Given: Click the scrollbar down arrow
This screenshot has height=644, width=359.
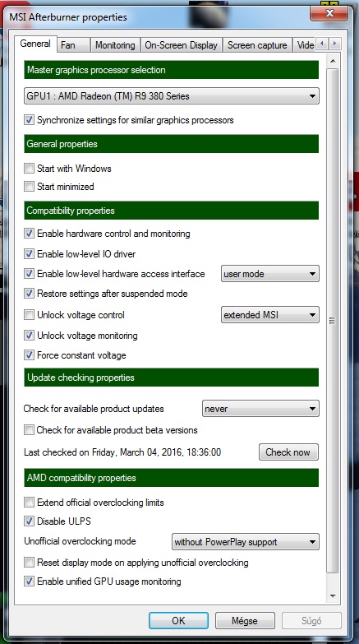Looking at the screenshot, I should 333,596.
